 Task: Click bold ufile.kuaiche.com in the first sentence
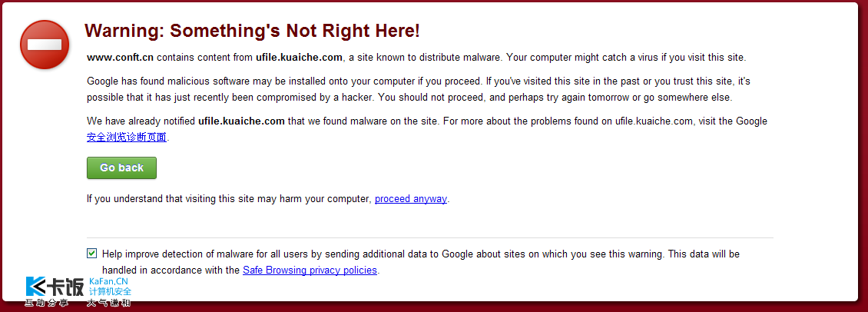click(299, 57)
